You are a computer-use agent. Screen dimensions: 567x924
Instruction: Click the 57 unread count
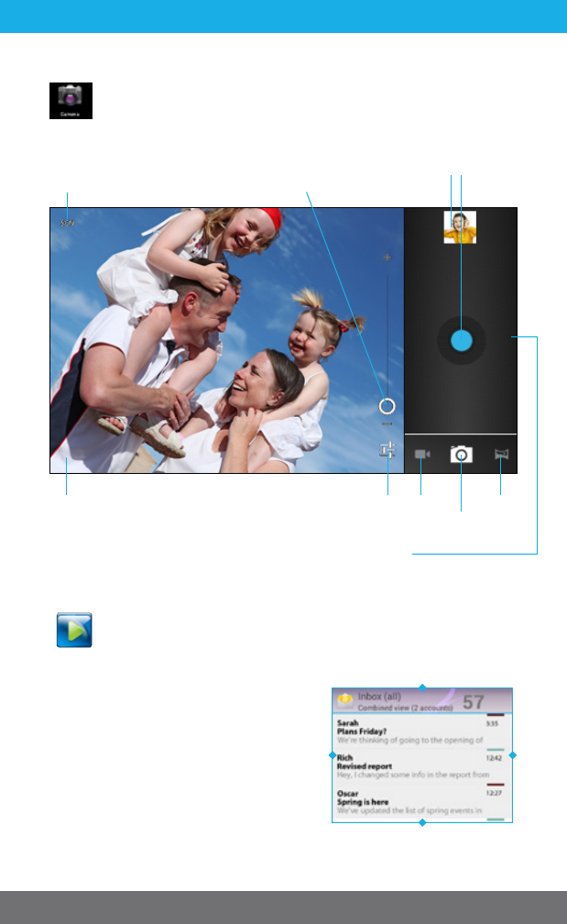point(474,702)
